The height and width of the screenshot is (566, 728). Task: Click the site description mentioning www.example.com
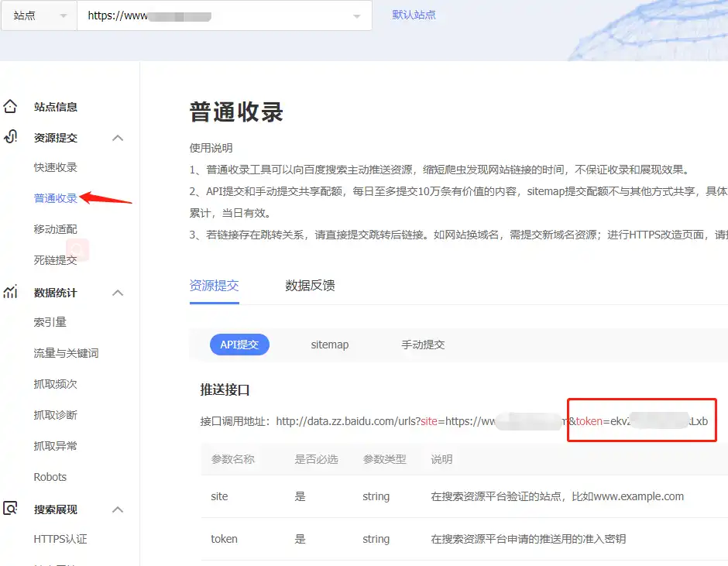pos(557,496)
